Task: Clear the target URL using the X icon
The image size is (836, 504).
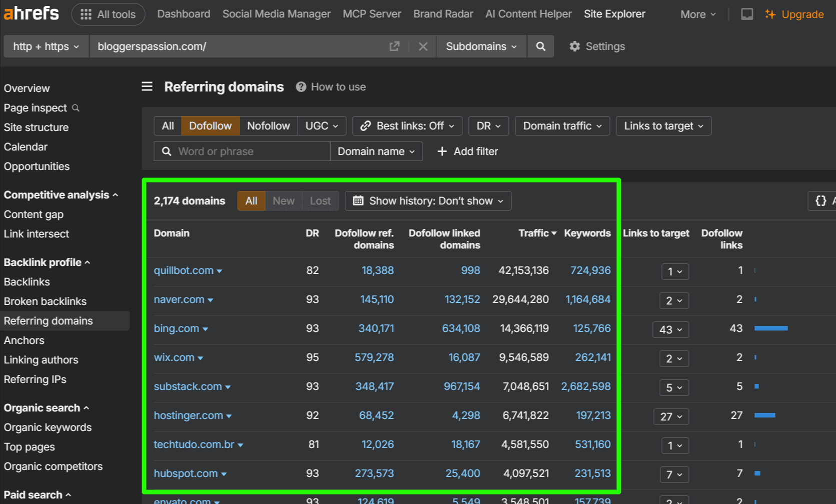Action: pos(423,46)
